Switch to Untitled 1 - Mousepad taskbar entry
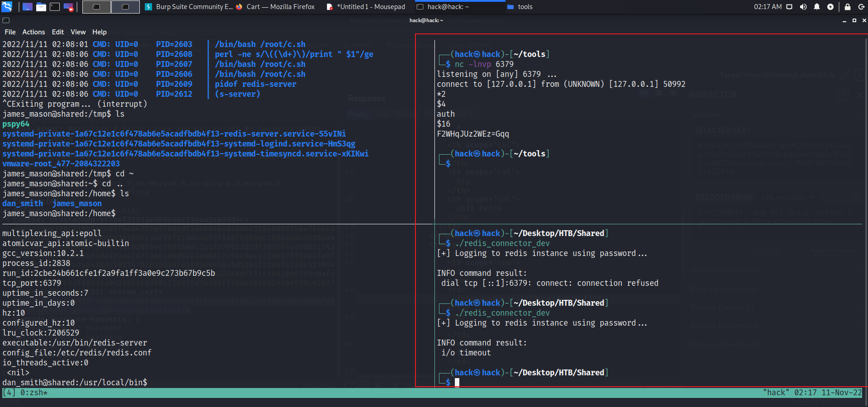Viewport: 868px width, 407px height. [366, 7]
